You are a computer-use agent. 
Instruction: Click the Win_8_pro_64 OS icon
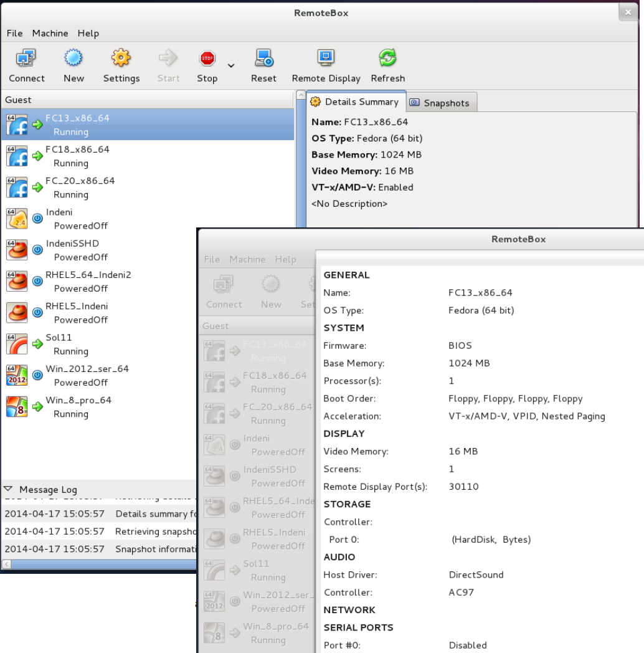(17, 407)
